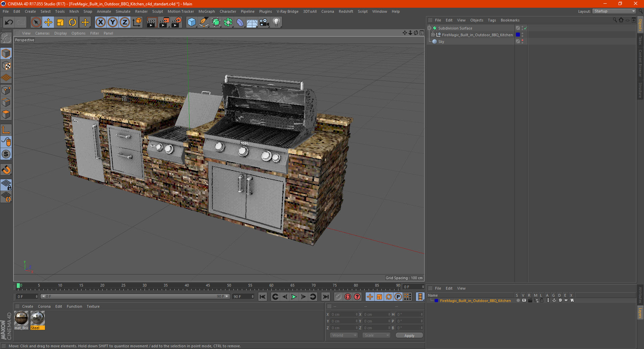Open the World coordinate system dropdown
The height and width of the screenshot is (349, 644).
tap(344, 335)
